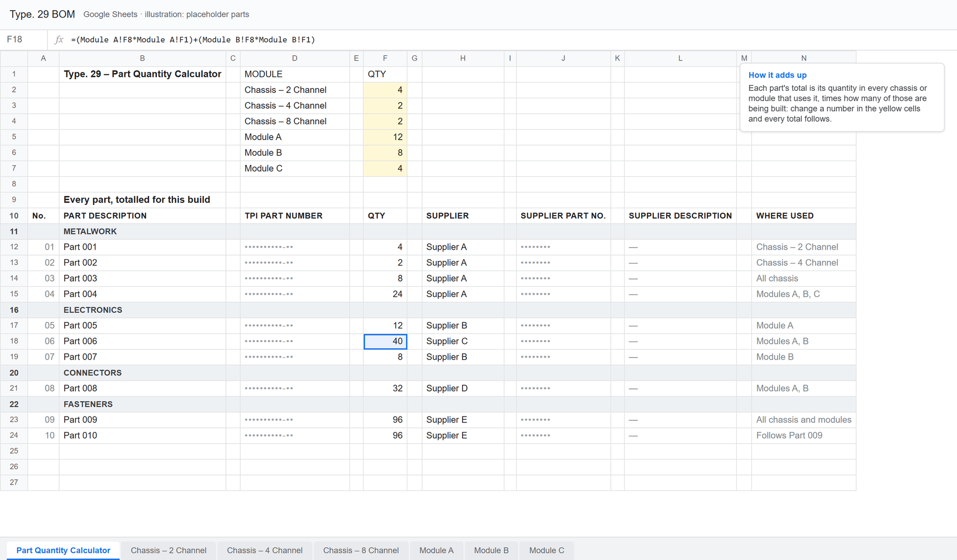Click the 'All chassis and modules' cell
This screenshot has height=560, width=957.
tap(803, 420)
